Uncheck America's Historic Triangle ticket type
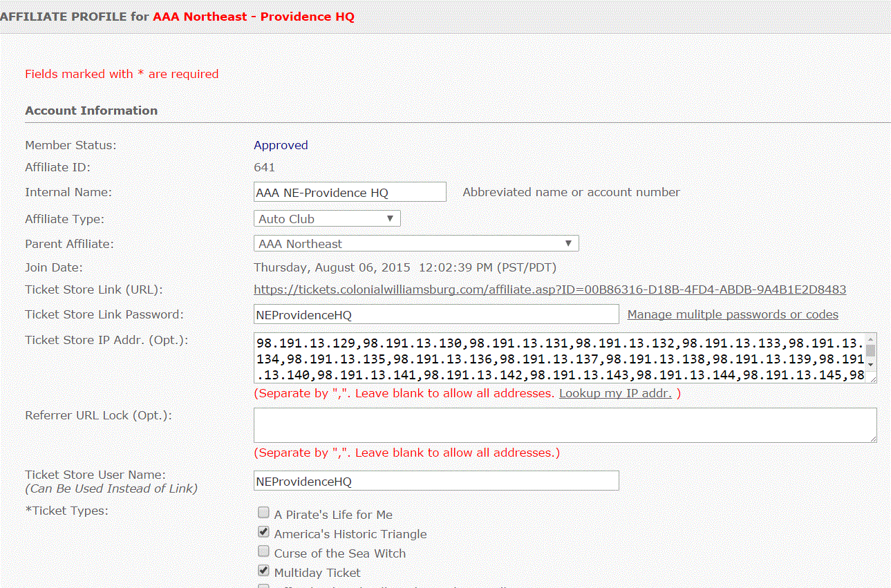Screen dimensions: 891x588 pos(263,532)
